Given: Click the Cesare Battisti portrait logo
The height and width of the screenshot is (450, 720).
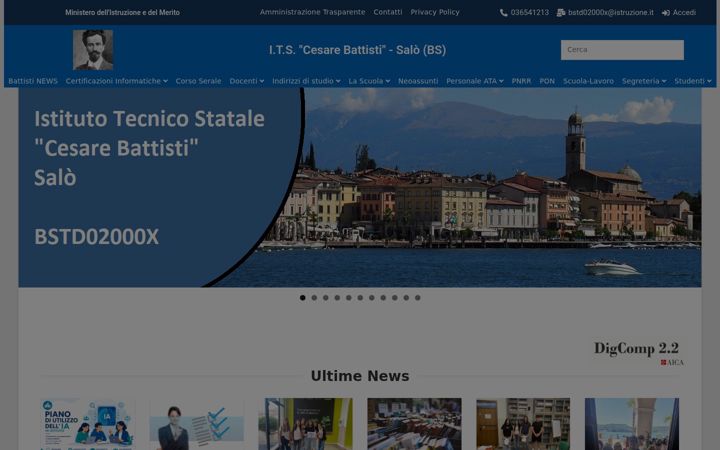Looking at the screenshot, I should (93, 50).
